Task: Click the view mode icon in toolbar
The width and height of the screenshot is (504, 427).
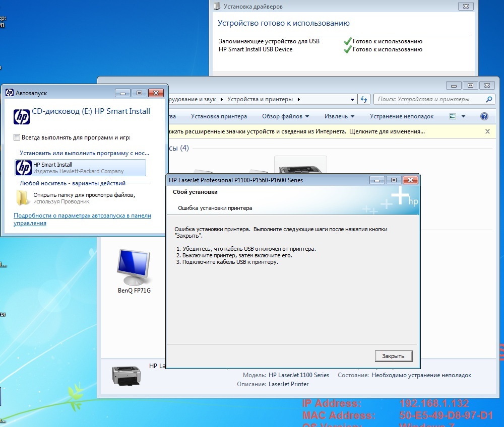Action: point(453,116)
